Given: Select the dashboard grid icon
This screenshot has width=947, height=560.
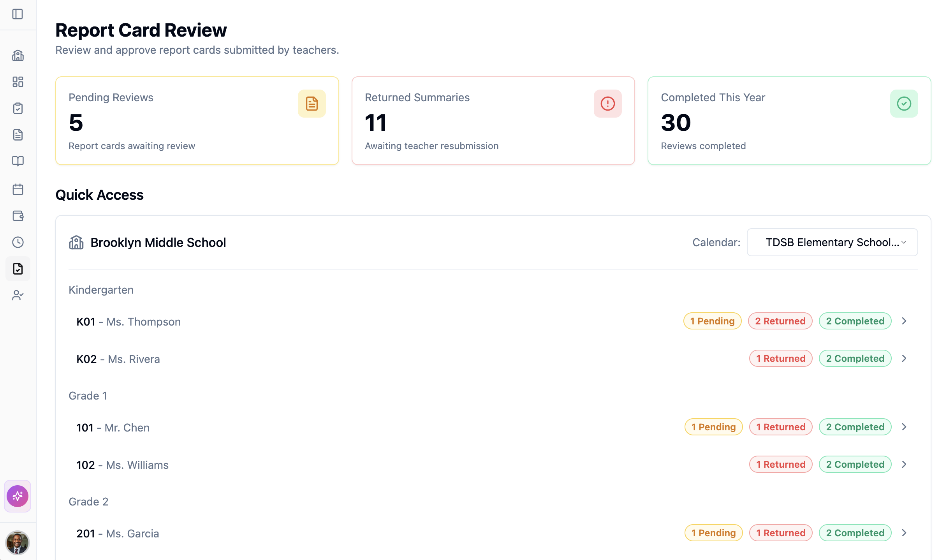Looking at the screenshot, I should pos(18,82).
